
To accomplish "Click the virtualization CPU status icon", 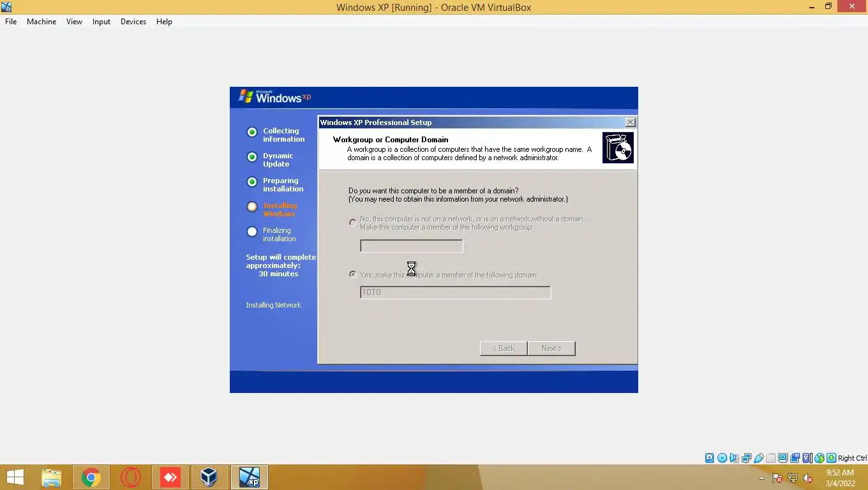I will click(x=807, y=458).
